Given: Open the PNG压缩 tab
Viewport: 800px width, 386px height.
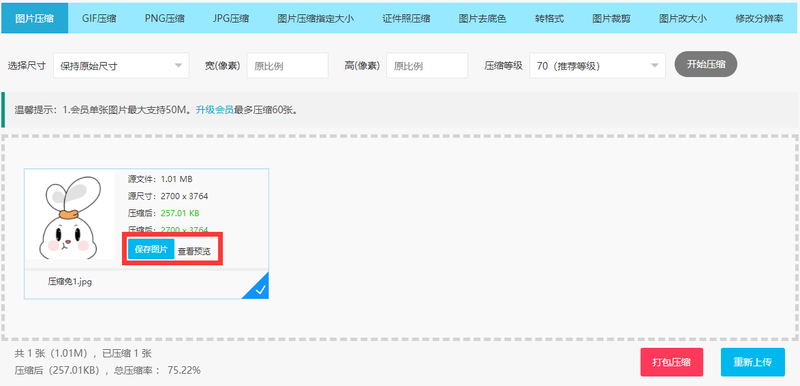Looking at the screenshot, I should (164, 19).
